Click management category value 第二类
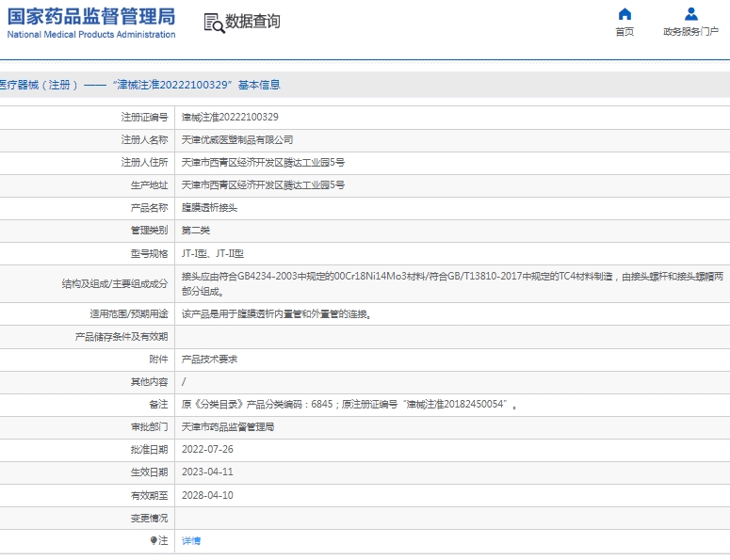Image resolution: width=730 pixels, height=560 pixels. 195,231
